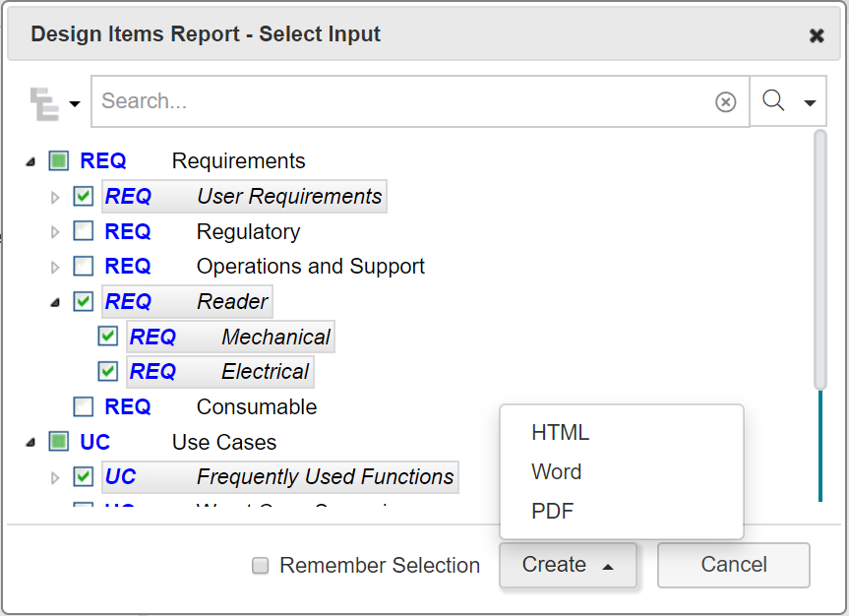Screen dimensions: 849x616
Task: Uncheck the Mechanical checkbox
Action: [x=108, y=337]
